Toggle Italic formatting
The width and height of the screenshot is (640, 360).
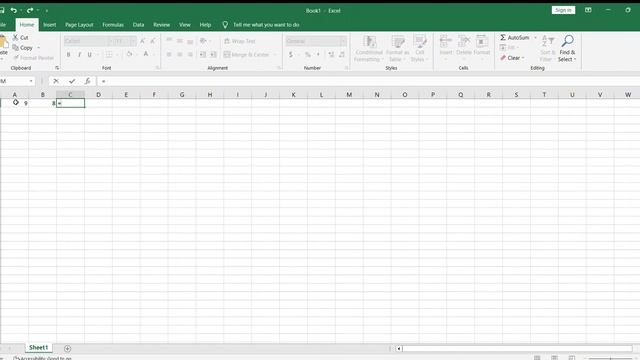pyautogui.click(x=79, y=54)
